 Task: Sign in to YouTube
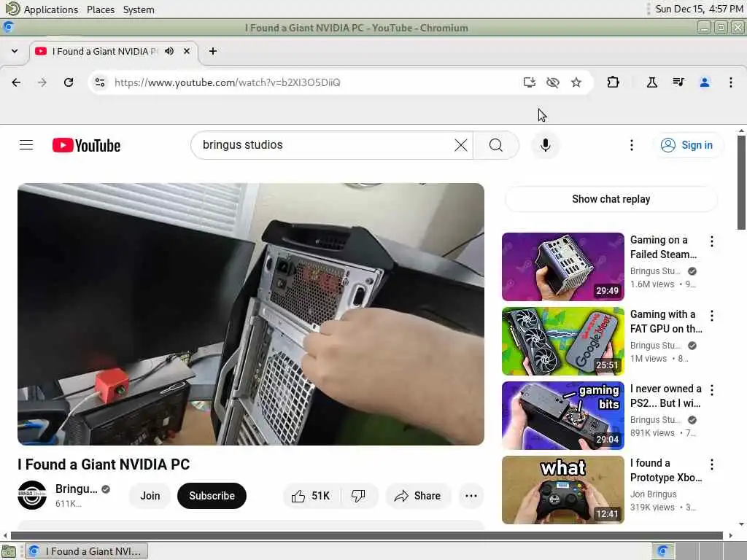(x=687, y=145)
